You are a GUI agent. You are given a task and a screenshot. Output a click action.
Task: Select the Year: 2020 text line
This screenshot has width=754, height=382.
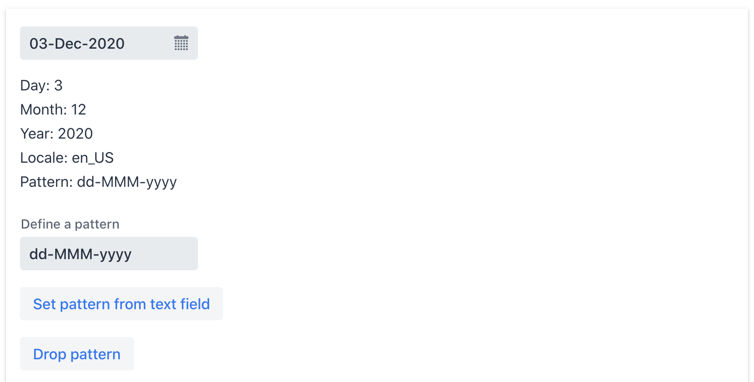click(56, 134)
